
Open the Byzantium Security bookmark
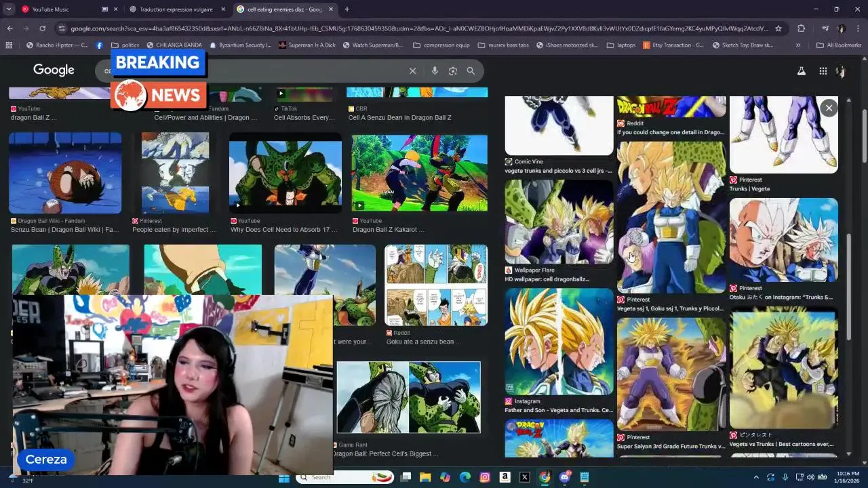coord(241,45)
